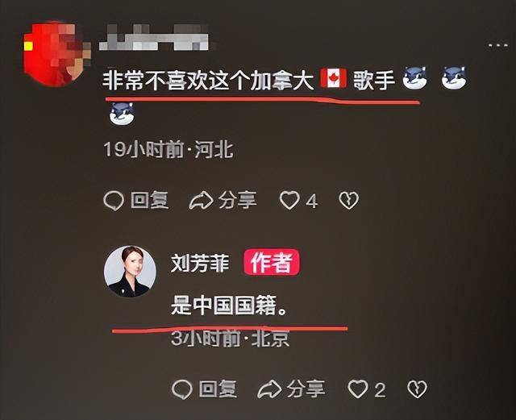
Task: Like 刘芳菲's reply with 2 likes
Action: [358, 389]
